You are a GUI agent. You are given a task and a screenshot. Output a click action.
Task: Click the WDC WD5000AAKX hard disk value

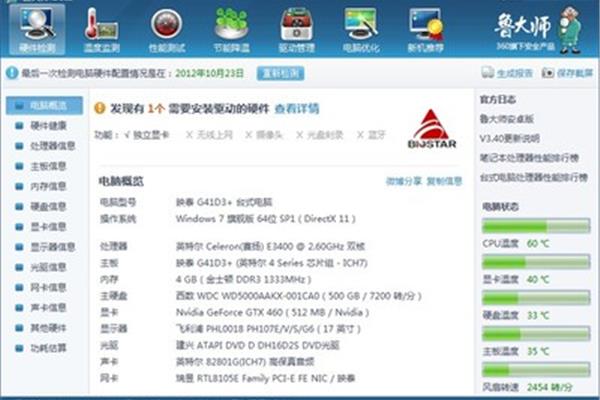coord(298,296)
